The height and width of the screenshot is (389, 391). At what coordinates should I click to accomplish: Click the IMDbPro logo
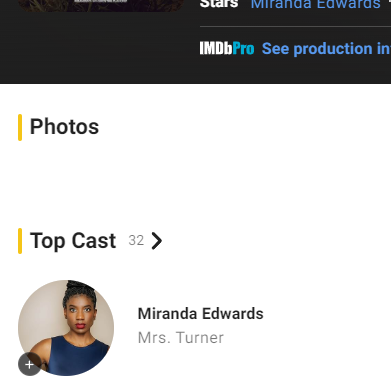tap(227, 48)
